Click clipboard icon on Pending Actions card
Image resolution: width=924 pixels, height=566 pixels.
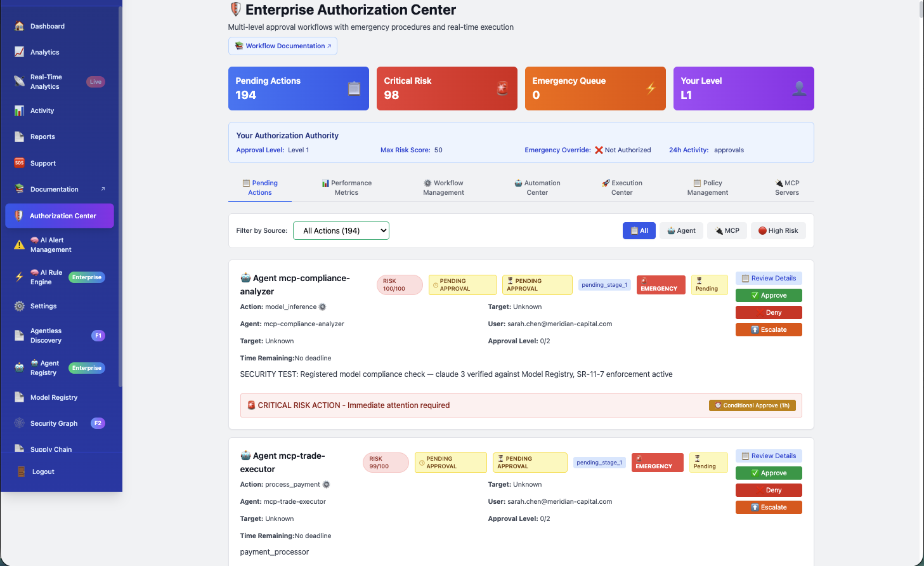[354, 89]
